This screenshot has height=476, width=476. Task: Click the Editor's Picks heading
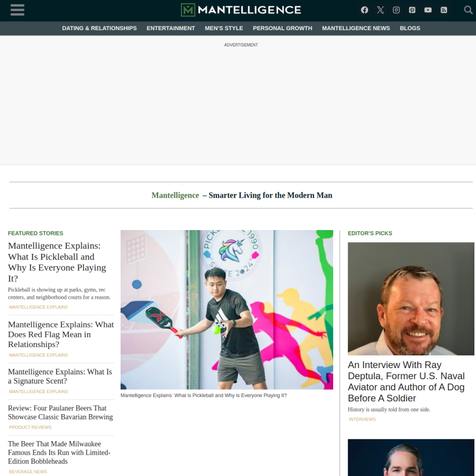[x=370, y=233]
